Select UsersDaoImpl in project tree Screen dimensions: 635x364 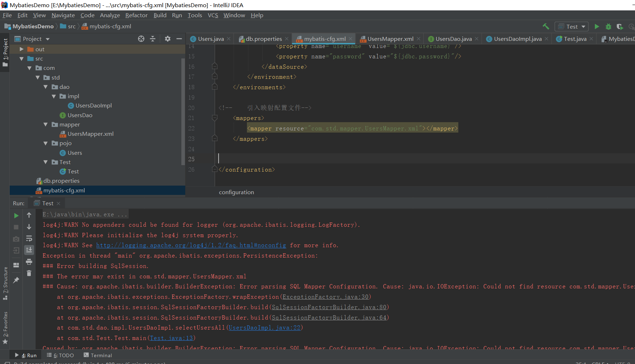click(x=94, y=106)
